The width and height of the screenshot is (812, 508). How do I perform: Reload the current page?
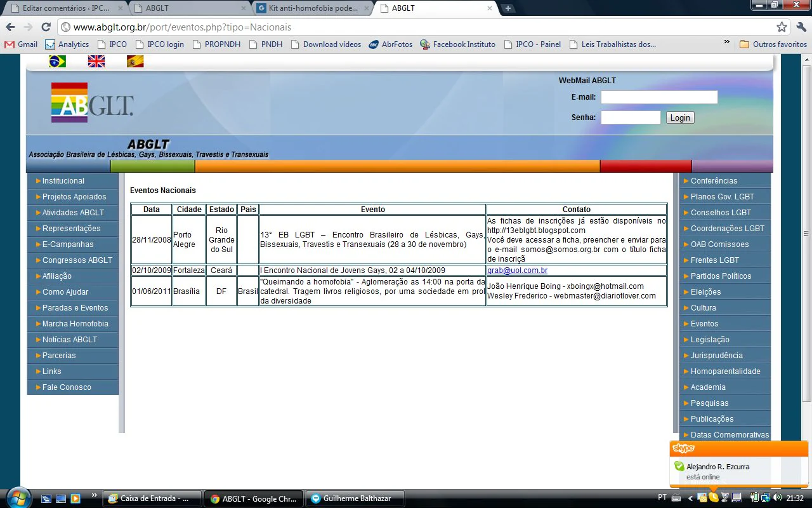point(46,27)
